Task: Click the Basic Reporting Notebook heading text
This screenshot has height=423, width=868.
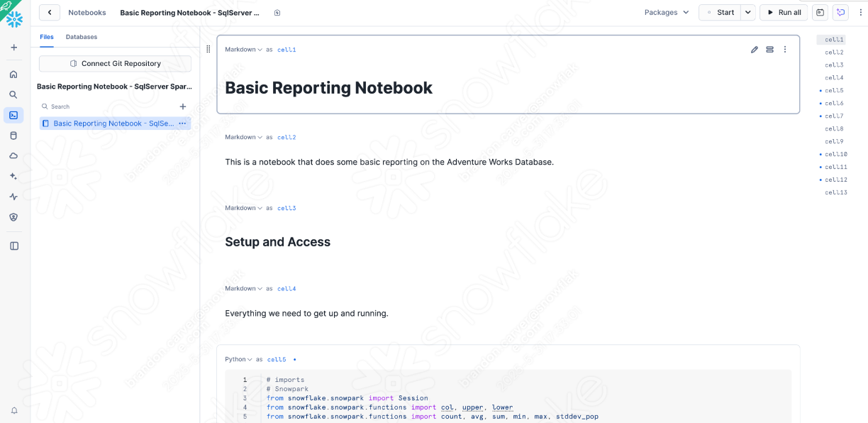Action: [329, 88]
